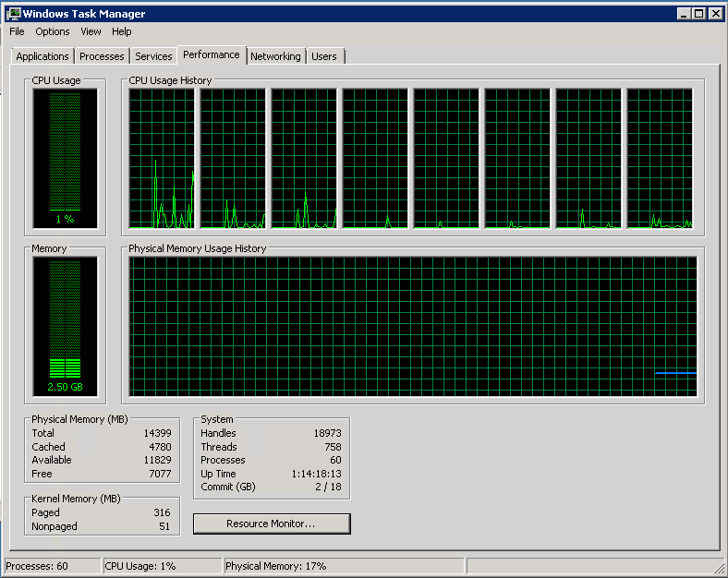Click the Handles count 18973
This screenshot has height=578, width=728.
pyautogui.click(x=327, y=433)
